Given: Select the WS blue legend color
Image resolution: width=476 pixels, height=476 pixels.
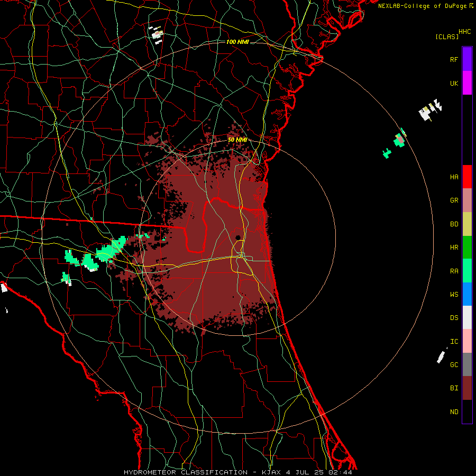Looking at the screenshot, I should [x=467, y=294].
